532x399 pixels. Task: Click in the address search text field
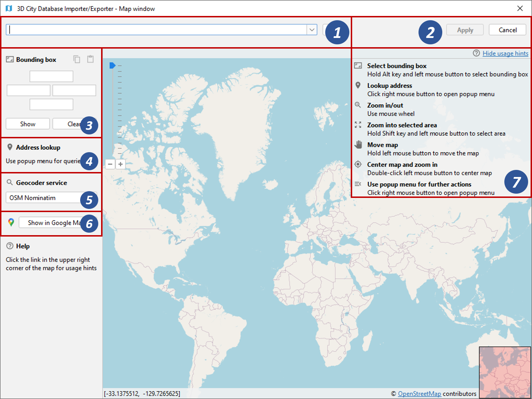[156, 30]
